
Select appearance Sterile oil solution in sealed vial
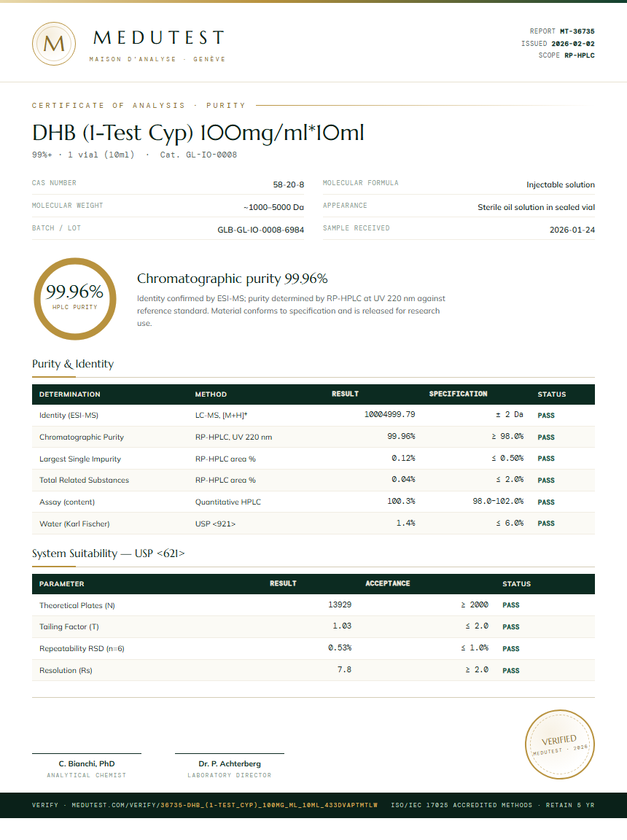coord(536,207)
